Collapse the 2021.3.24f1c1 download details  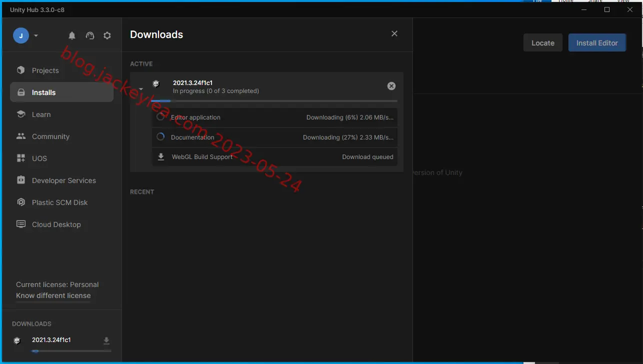(x=141, y=89)
